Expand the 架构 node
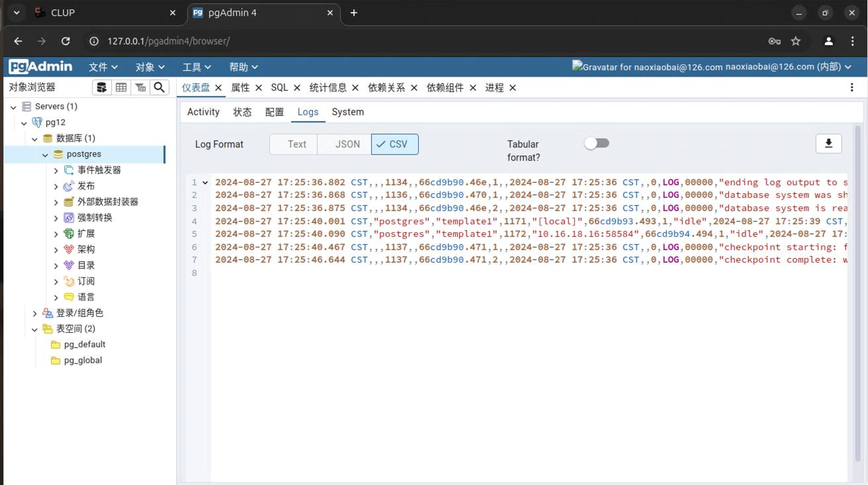 coord(56,249)
